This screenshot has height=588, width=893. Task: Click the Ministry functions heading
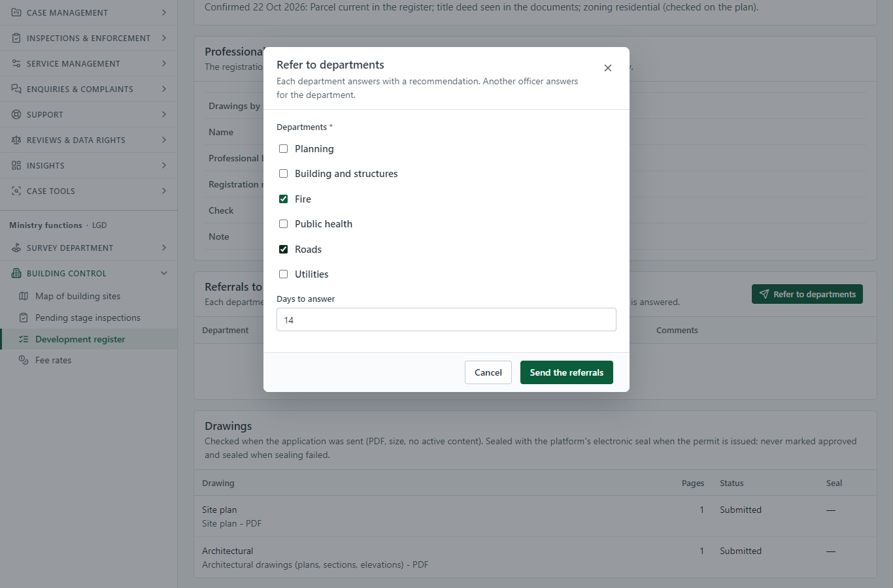(46, 225)
